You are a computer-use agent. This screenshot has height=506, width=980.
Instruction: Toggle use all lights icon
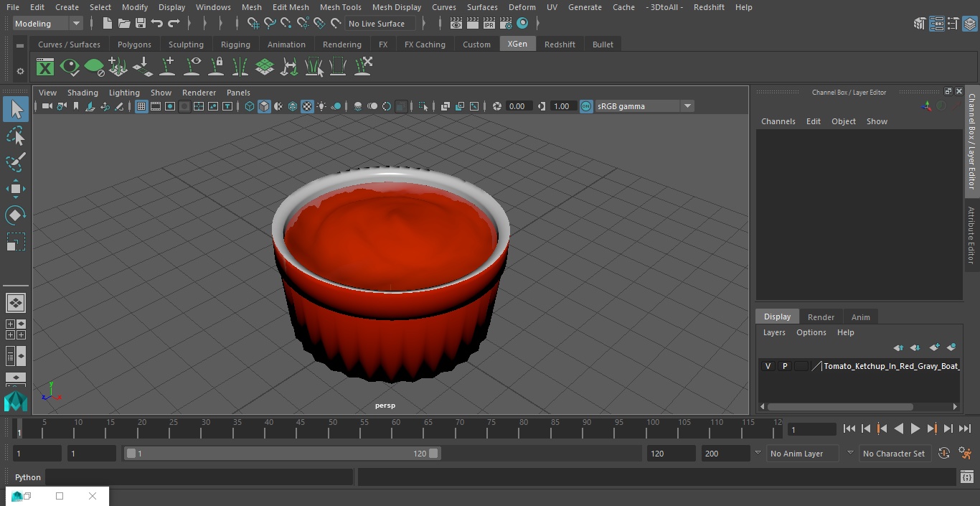321,106
